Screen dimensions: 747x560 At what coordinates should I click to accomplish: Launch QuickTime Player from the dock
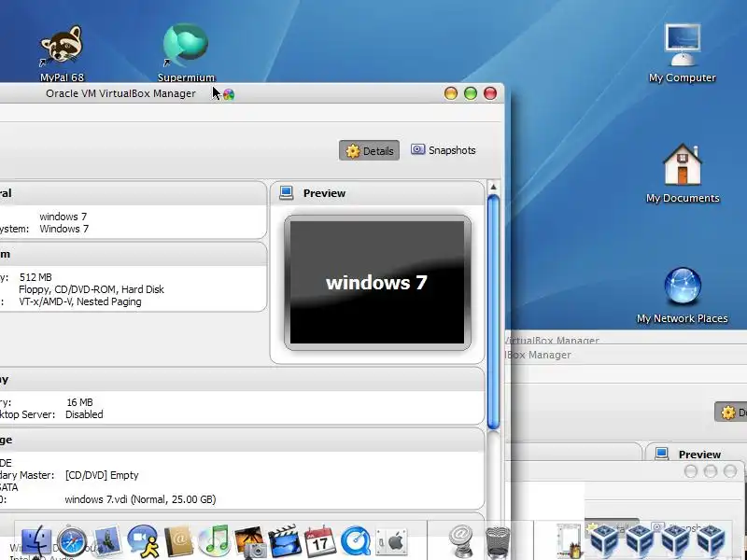[x=356, y=541]
